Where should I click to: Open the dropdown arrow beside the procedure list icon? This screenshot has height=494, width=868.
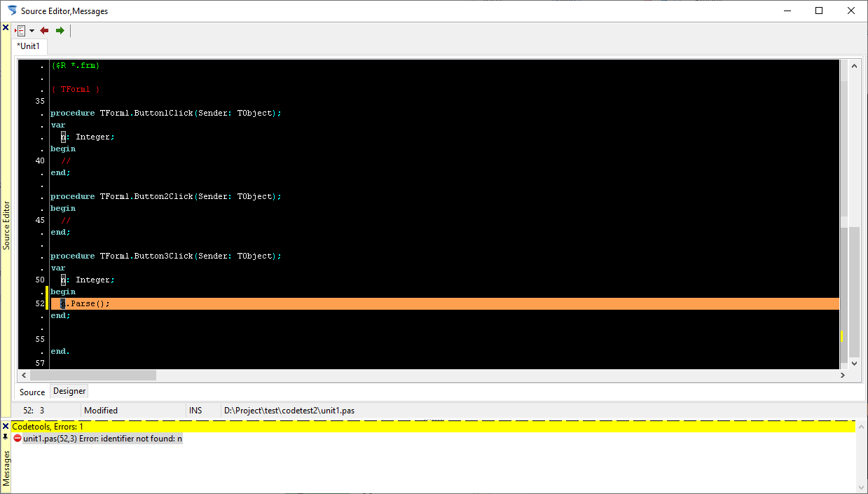click(32, 31)
